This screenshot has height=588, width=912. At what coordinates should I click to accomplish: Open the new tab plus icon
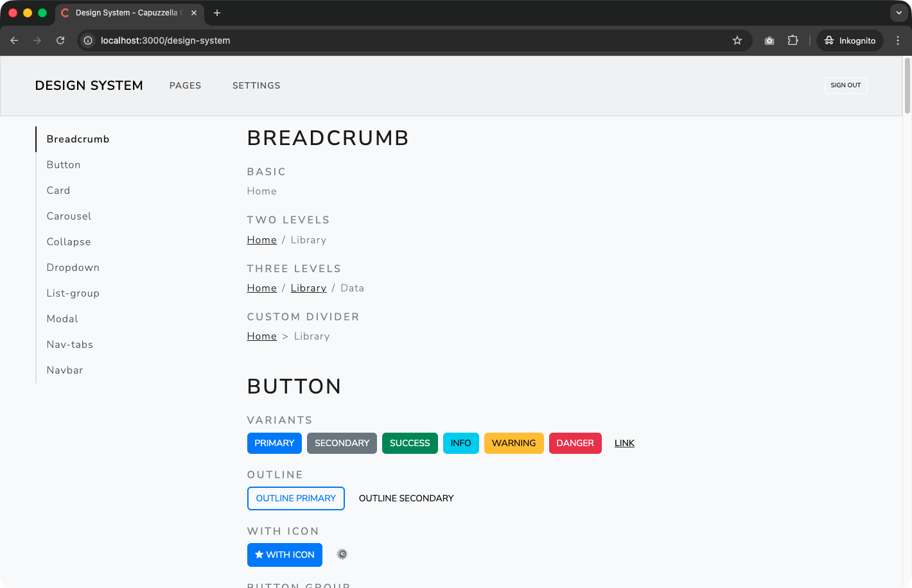tap(217, 13)
